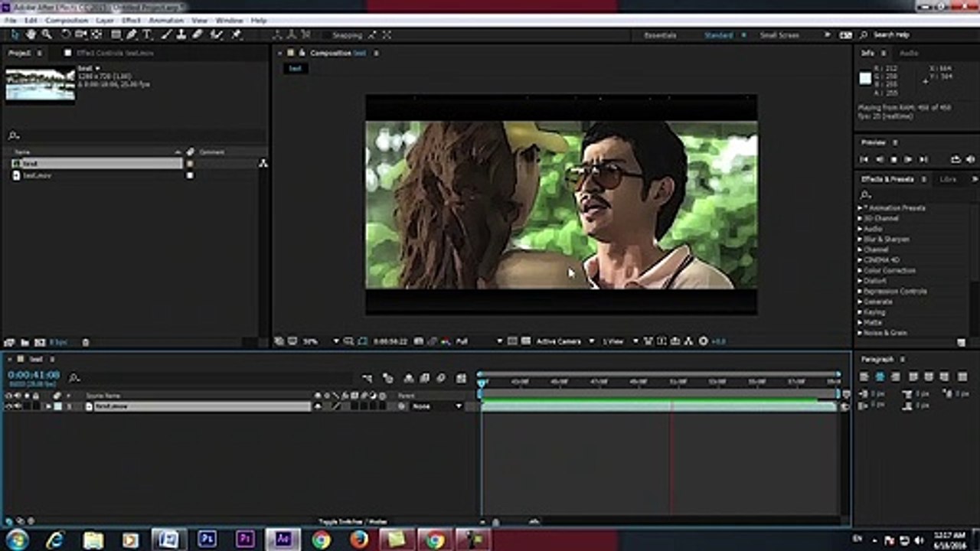
Task: Click the test.mov label color swatch in timeline
Action: click(x=58, y=406)
